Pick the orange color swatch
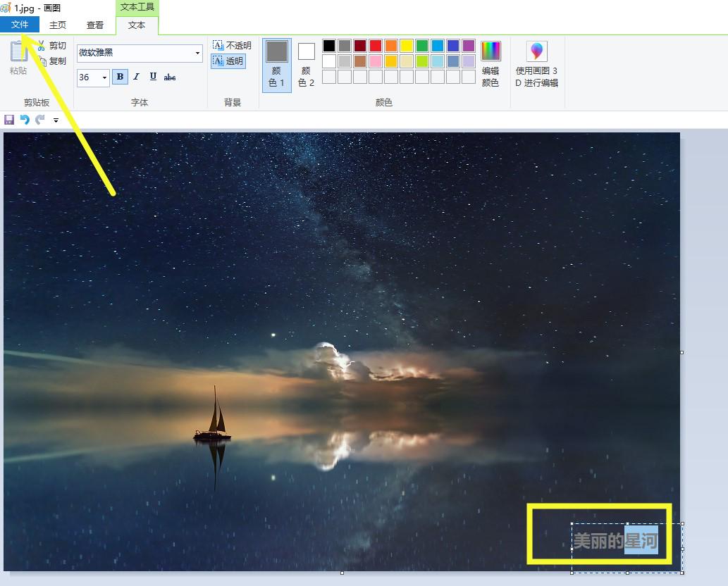The image size is (728, 586). (391, 46)
